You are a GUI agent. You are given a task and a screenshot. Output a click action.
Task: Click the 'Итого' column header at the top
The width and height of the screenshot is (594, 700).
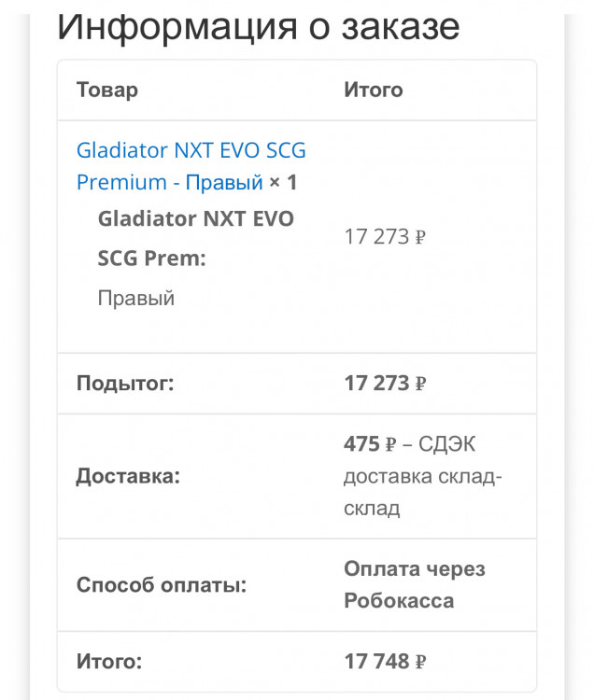[373, 91]
